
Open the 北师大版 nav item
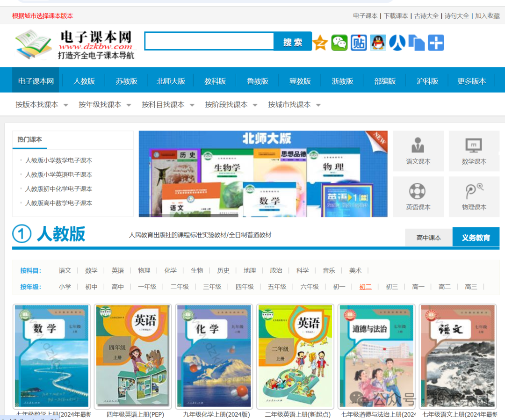[x=171, y=81]
